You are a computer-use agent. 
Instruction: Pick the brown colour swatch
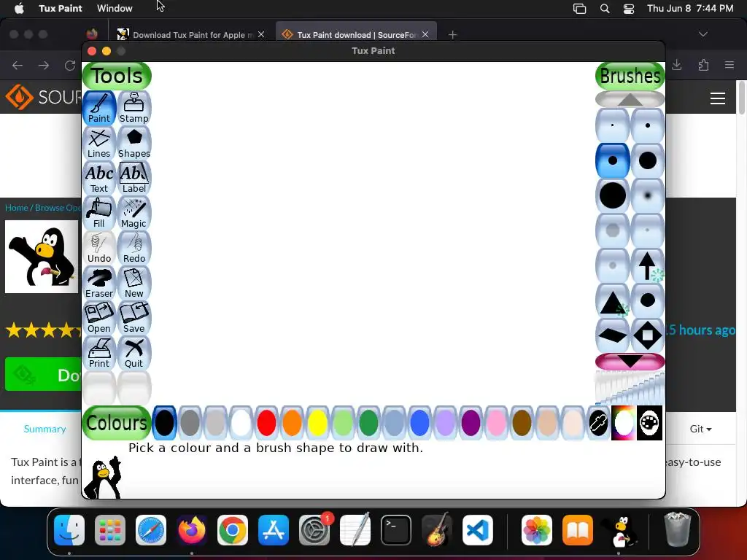click(x=522, y=423)
